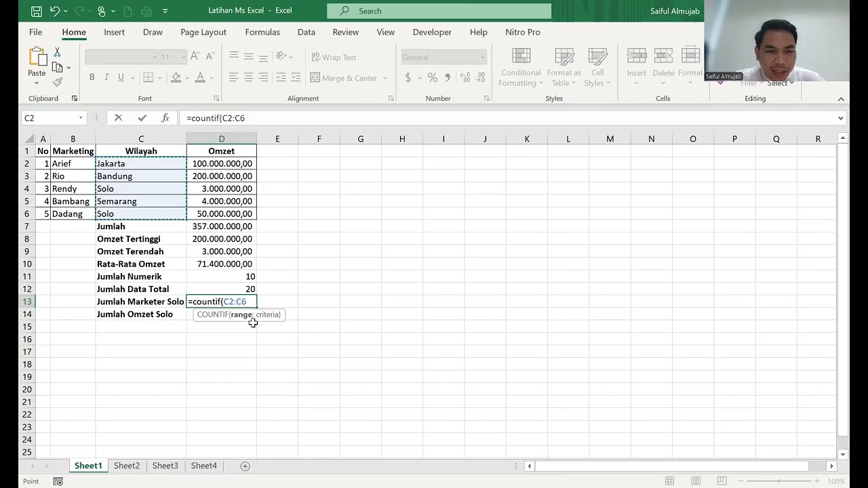
Task: Open Font dialog launcher
Action: tap(217, 98)
